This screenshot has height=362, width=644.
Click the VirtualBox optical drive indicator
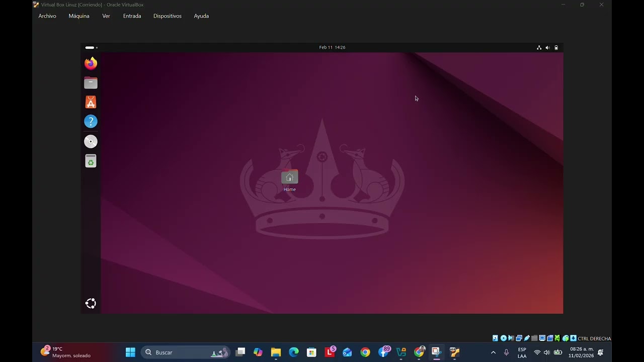[x=504, y=338]
